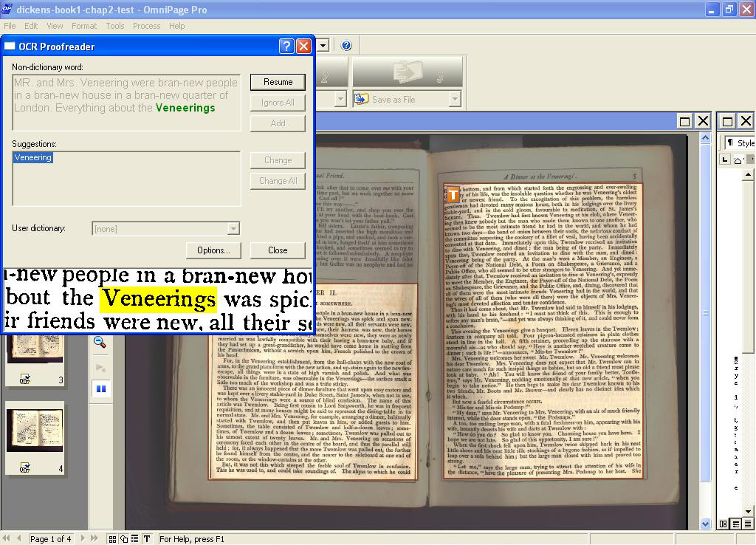The width and height of the screenshot is (756, 545).
Task: Click the Ignore All button
Action: 278,103
